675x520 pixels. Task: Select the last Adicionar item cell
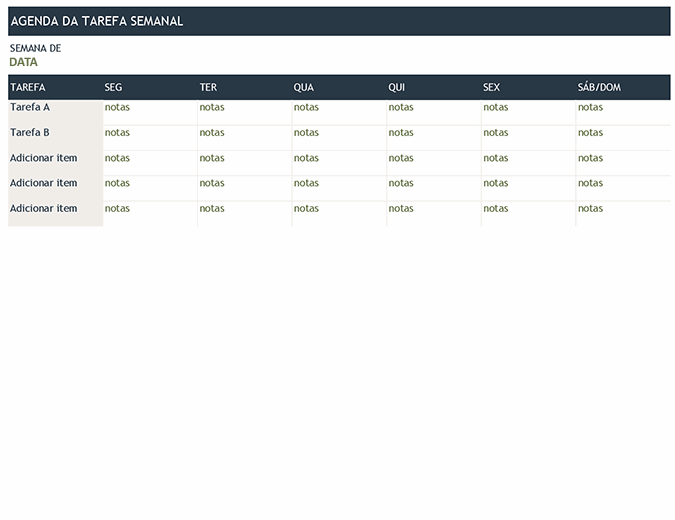(x=43, y=209)
